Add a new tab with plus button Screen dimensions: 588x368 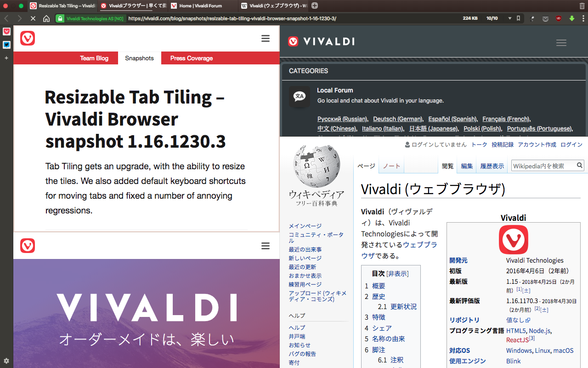(x=315, y=6)
